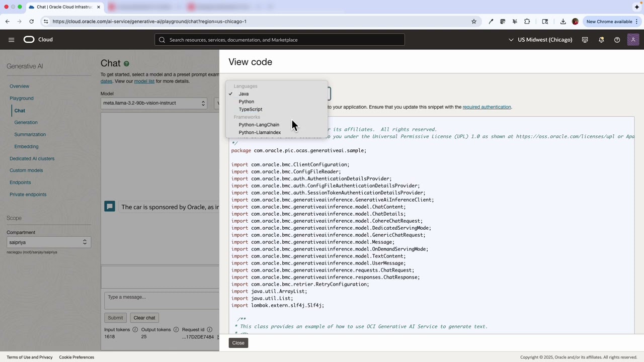Click the Chat help info icon
This screenshot has height=362, width=644.
point(126,64)
